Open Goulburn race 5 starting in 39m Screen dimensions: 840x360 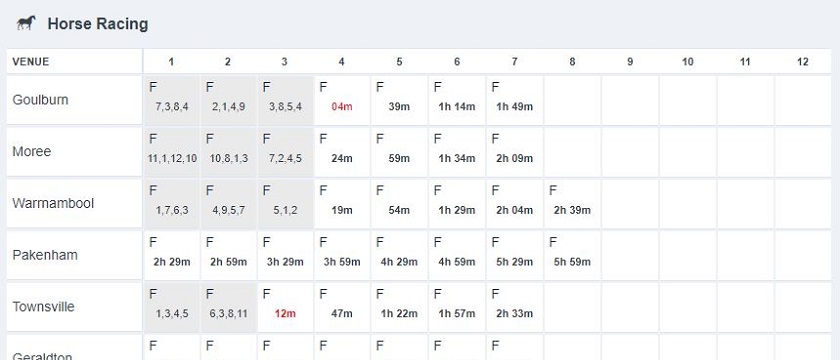point(399,100)
